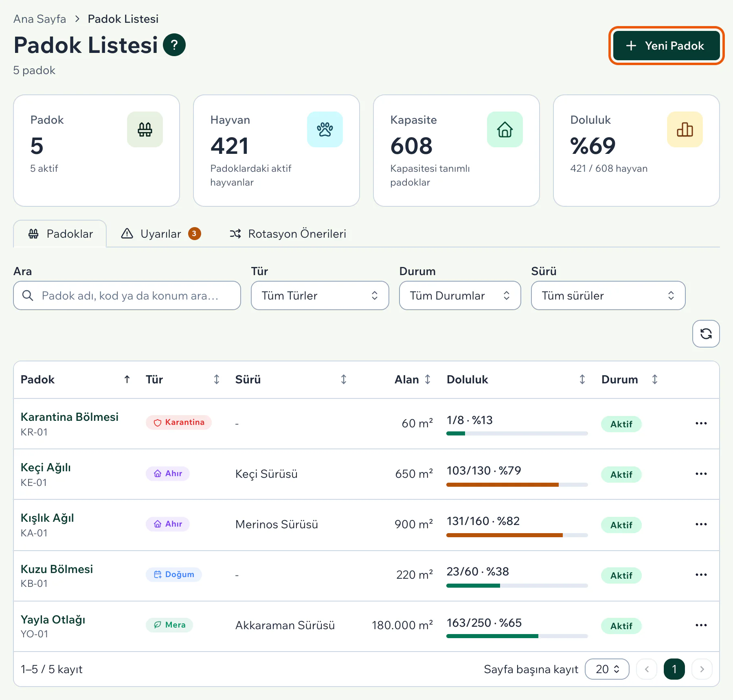The width and height of the screenshot is (733, 700).
Task: Click the Merinos Sürüsü cell
Action: click(277, 524)
